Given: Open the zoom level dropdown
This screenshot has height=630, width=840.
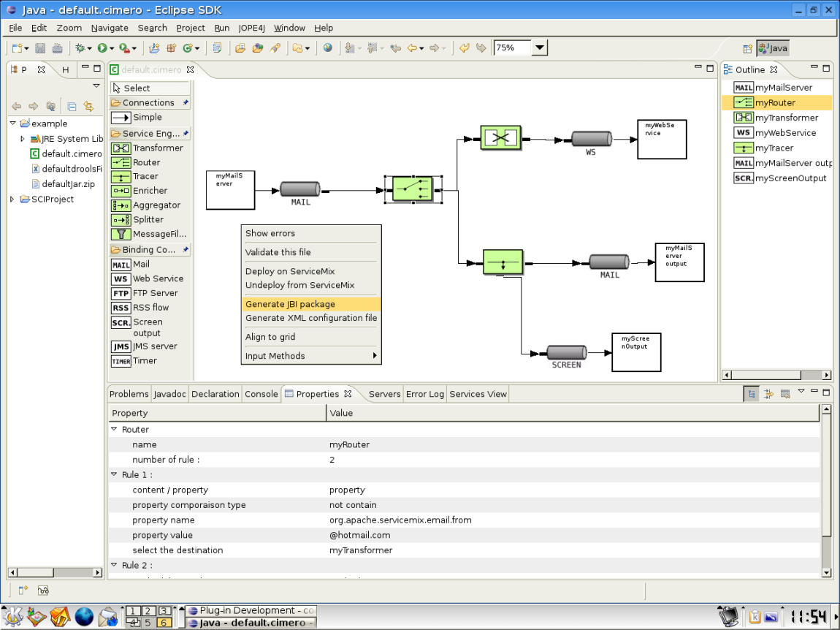Looking at the screenshot, I should click(539, 48).
